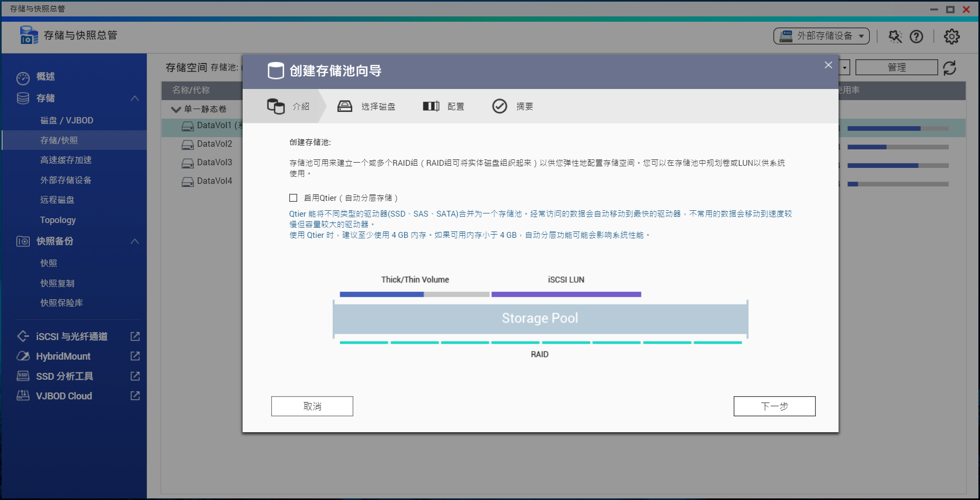The image size is (980, 500).
Task: Open the dropdown arrow left of 管理
Action: [x=845, y=67]
